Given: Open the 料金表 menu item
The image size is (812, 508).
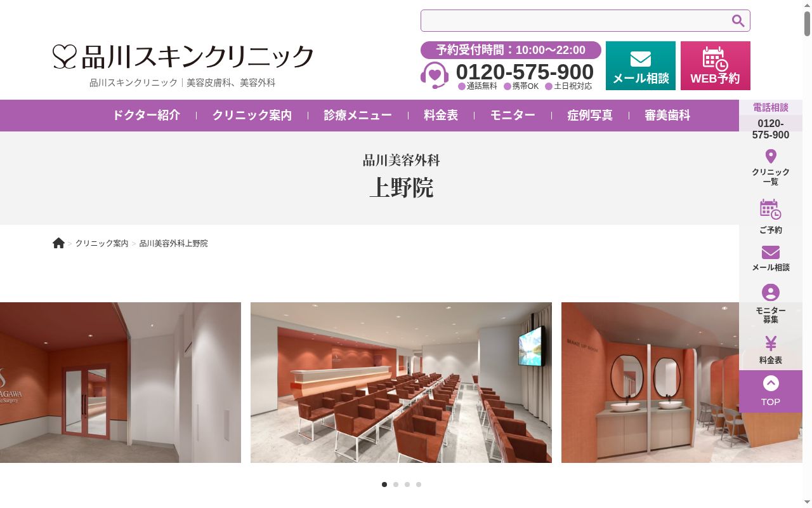Looking at the screenshot, I should 441,116.
